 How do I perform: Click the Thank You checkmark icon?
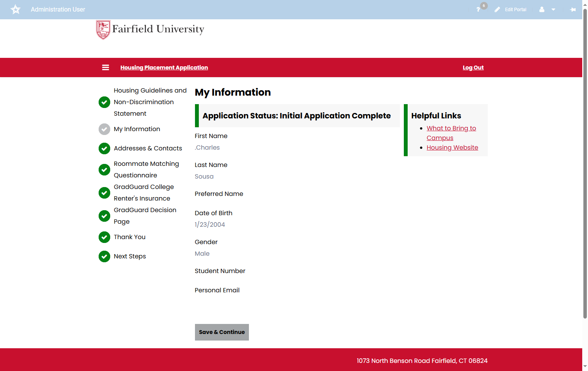point(104,237)
